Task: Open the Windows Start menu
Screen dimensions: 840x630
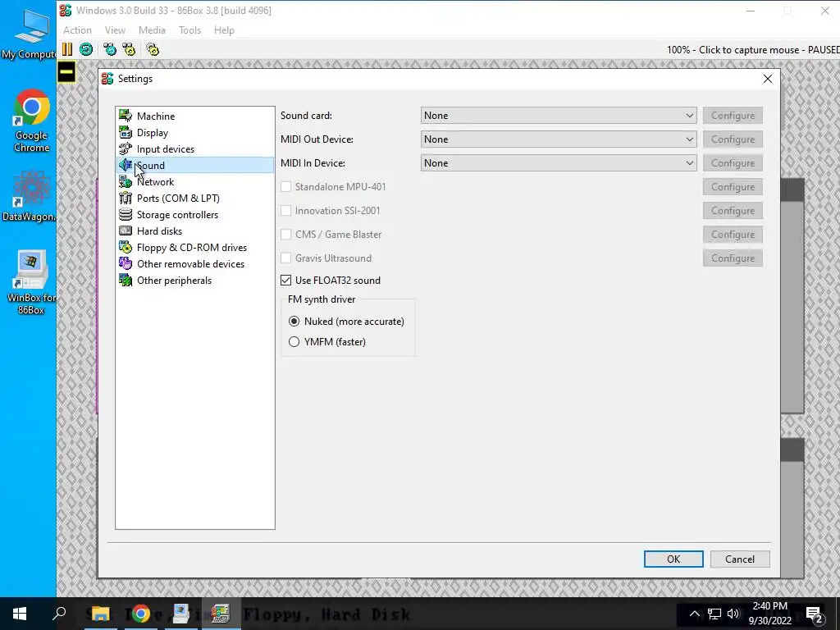Action: pyautogui.click(x=20, y=614)
